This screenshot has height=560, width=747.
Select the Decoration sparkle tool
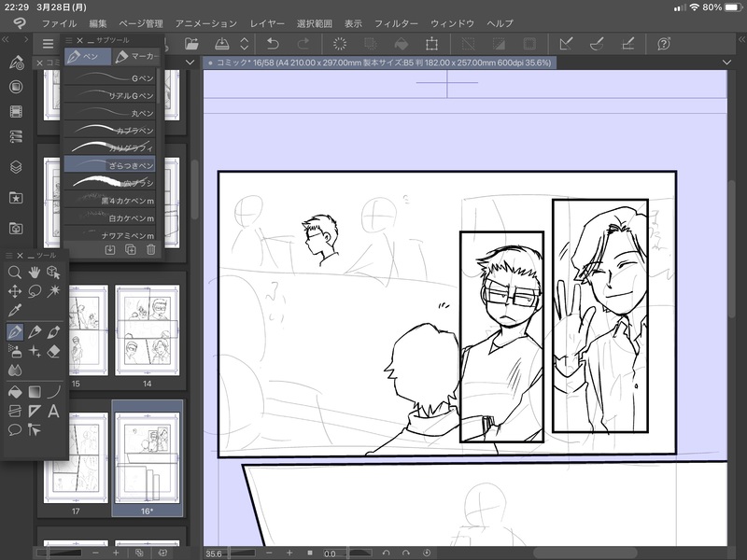pos(34,352)
